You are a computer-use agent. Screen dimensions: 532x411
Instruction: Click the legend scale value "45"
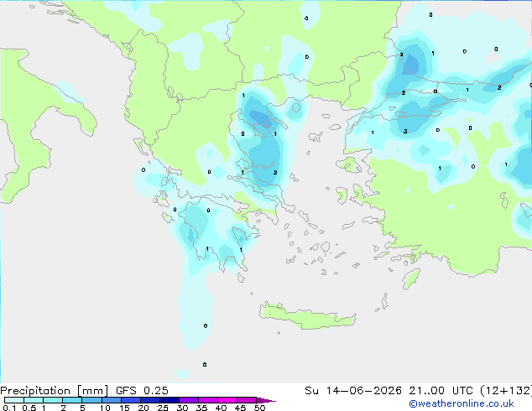[240, 408]
